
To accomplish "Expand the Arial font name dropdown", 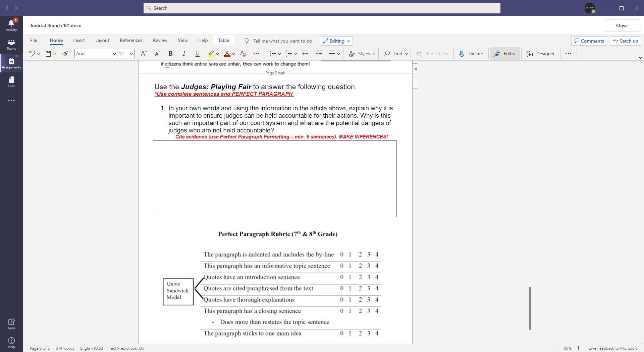I will (114, 54).
